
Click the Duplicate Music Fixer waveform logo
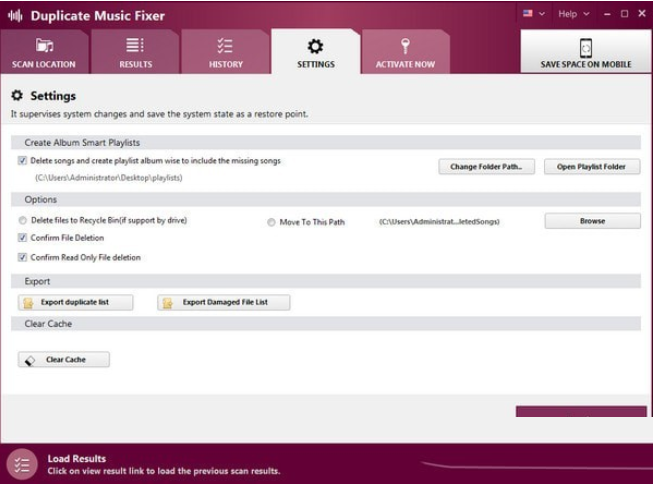tap(15, 16)
